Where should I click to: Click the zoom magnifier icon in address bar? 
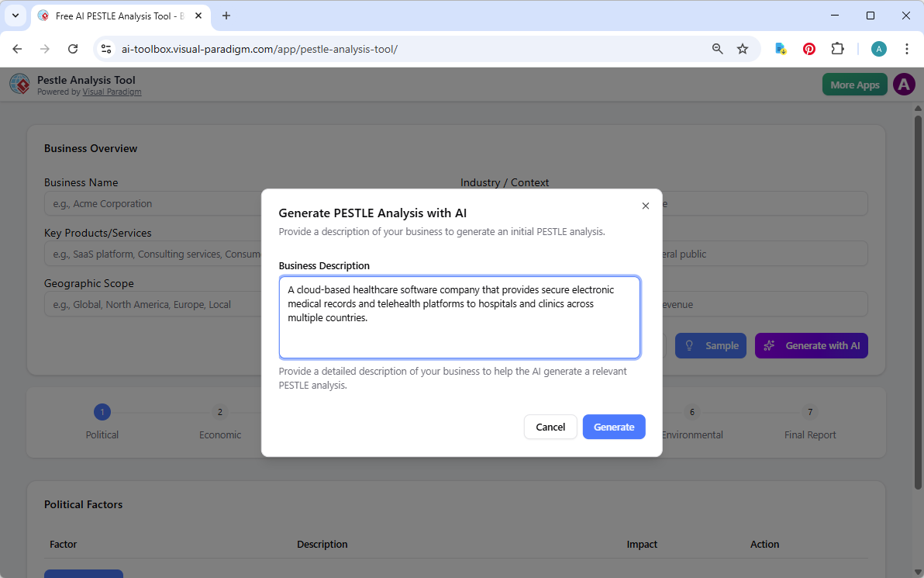click(717, 48)
